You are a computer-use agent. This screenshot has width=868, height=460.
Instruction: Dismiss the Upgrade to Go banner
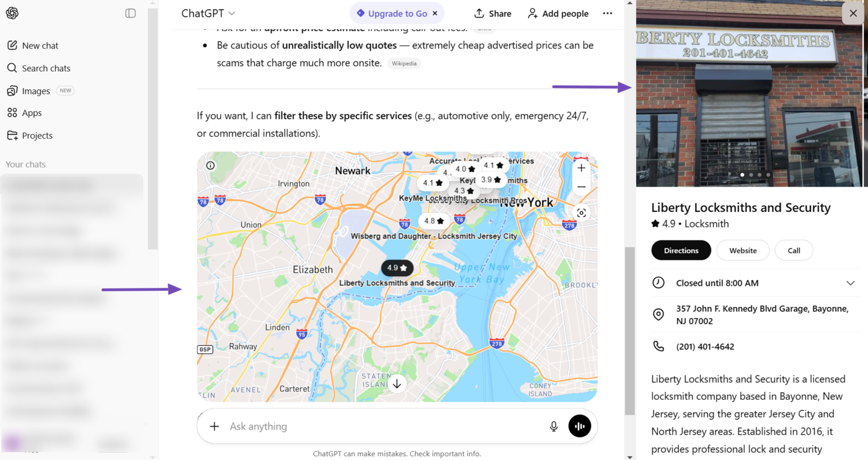pos(436,12)
